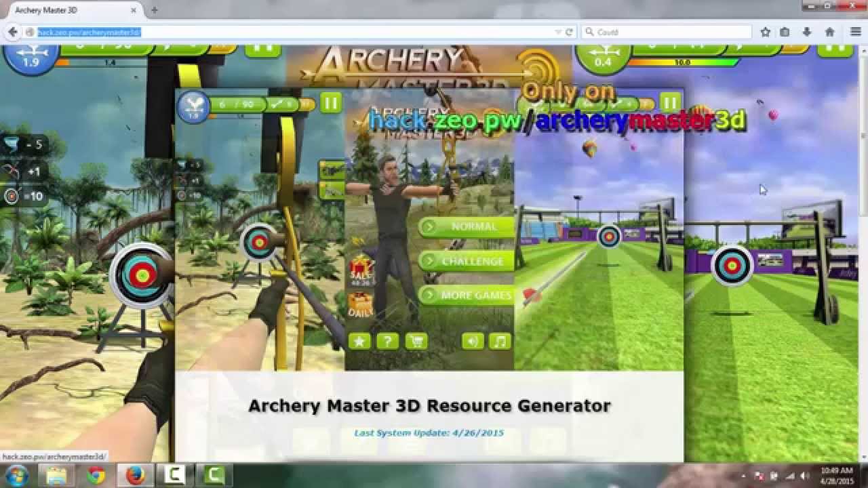Click the x10 bullseye bonus icon
This screenshot has width=868, height=488.
tap(24, 197)
